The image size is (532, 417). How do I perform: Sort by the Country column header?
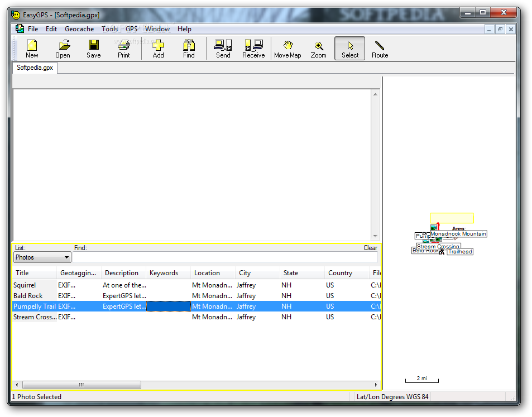click(347, 273)
